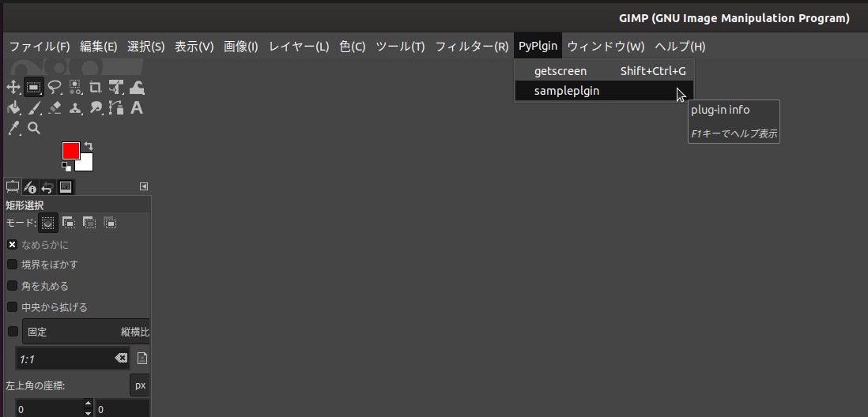868x417 pixels.
Task: Open the 画像(I) menu
Action: click(x=241, y=47)
